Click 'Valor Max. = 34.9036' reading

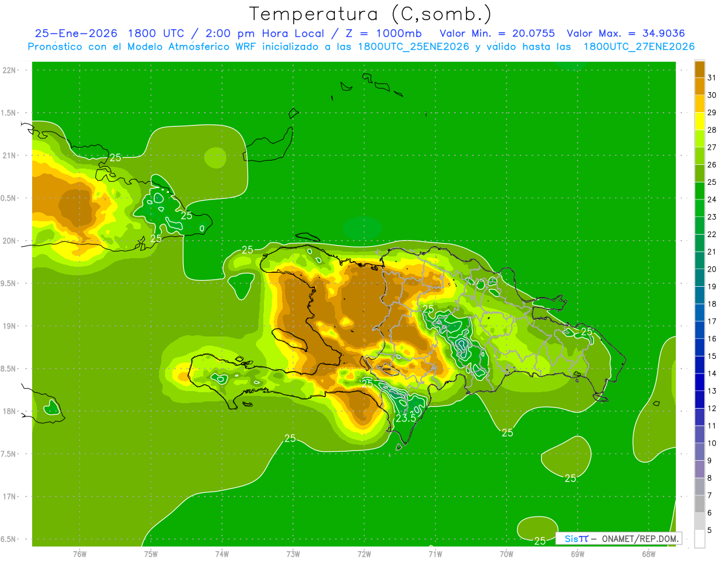(625, 33)
